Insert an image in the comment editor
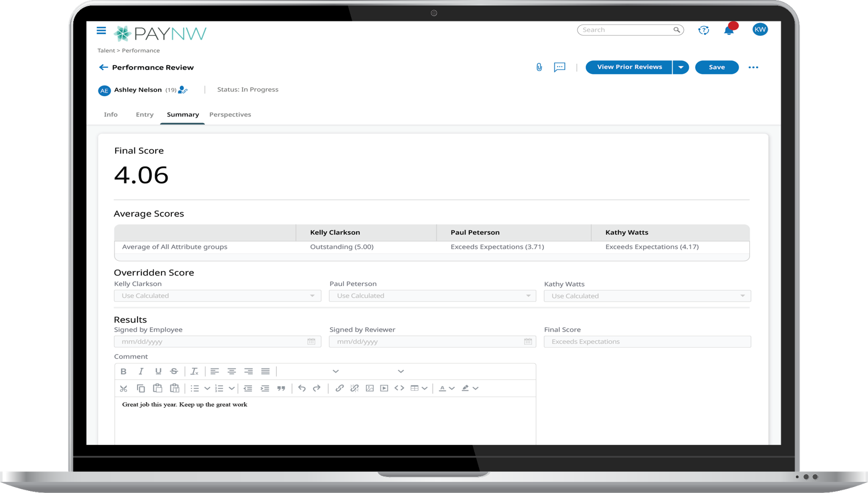 click(370, 388)
